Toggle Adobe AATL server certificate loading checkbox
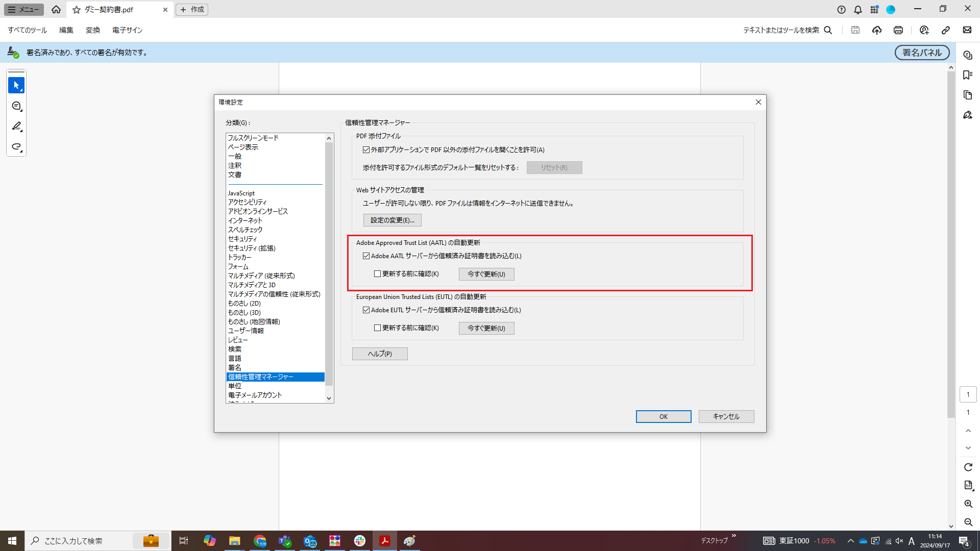 [x=366, y=256]
